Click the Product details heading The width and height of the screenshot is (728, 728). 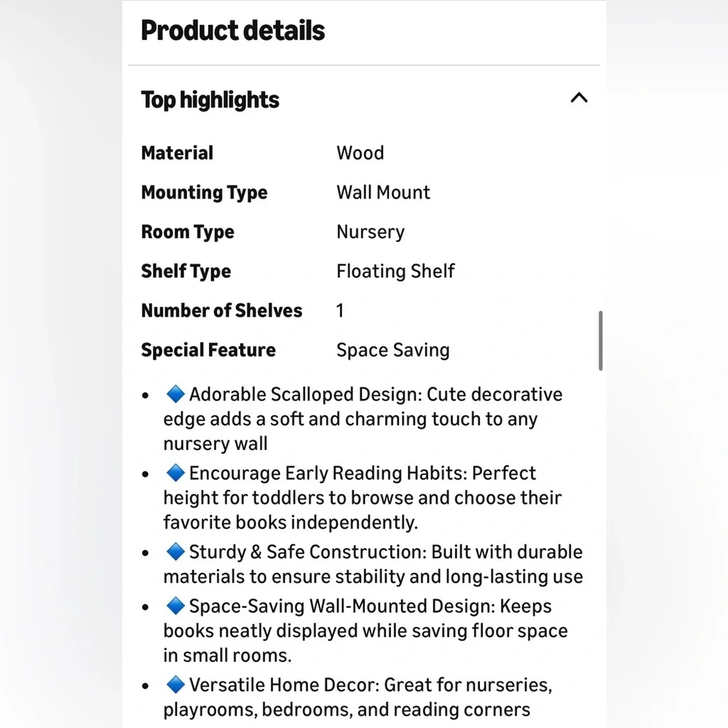click(x=233, y=31)
